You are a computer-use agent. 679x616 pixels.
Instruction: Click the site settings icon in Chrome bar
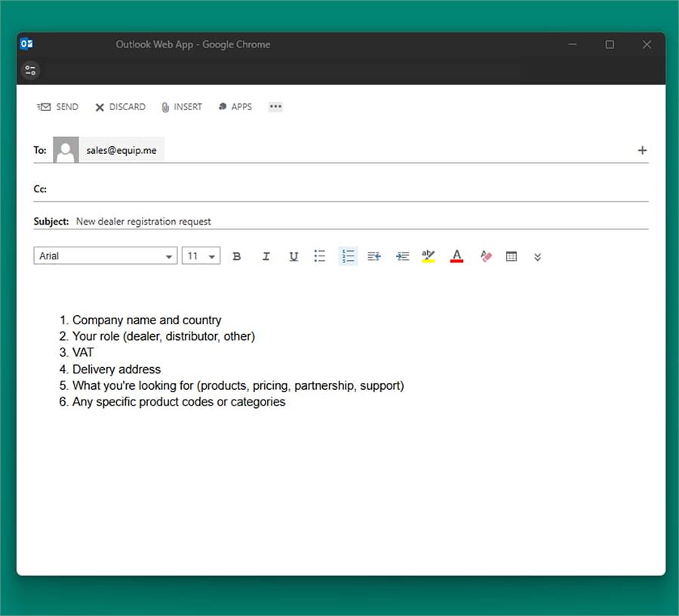coord(30,70)
